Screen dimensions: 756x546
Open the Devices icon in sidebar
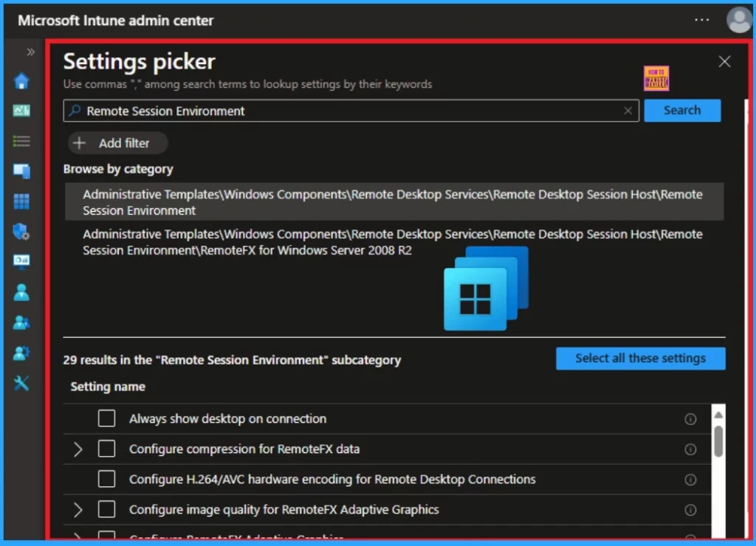(21, 170)
